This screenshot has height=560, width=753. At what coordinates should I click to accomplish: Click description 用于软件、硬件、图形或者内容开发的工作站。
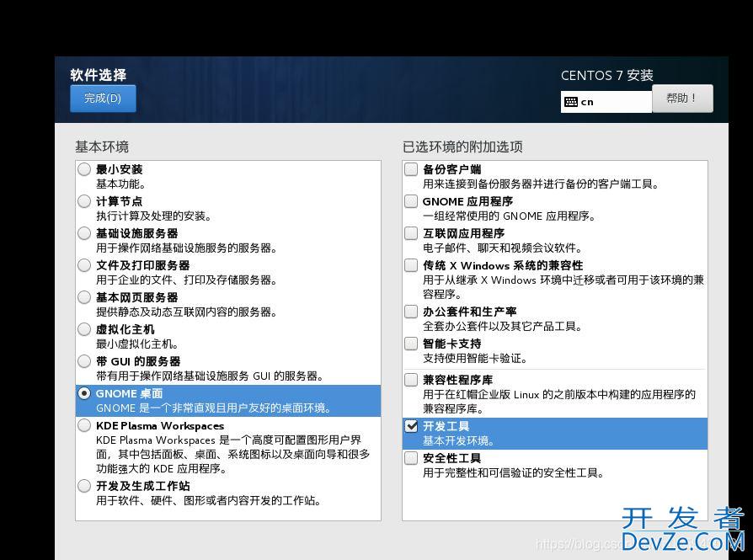[209, 501]
